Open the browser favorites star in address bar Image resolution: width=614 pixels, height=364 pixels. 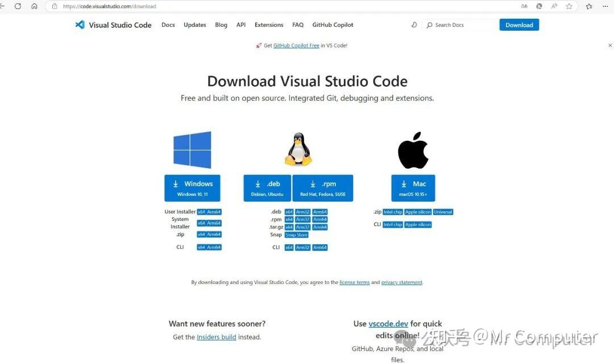tap(569, 6)
